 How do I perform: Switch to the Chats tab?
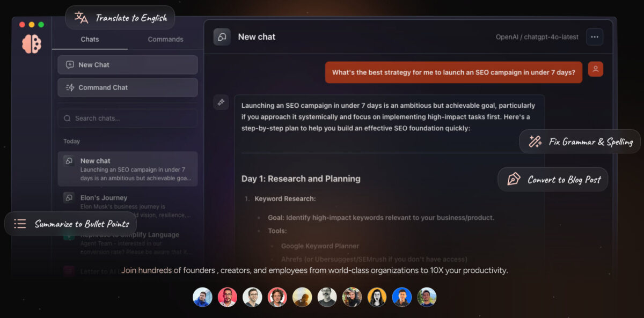90,39
